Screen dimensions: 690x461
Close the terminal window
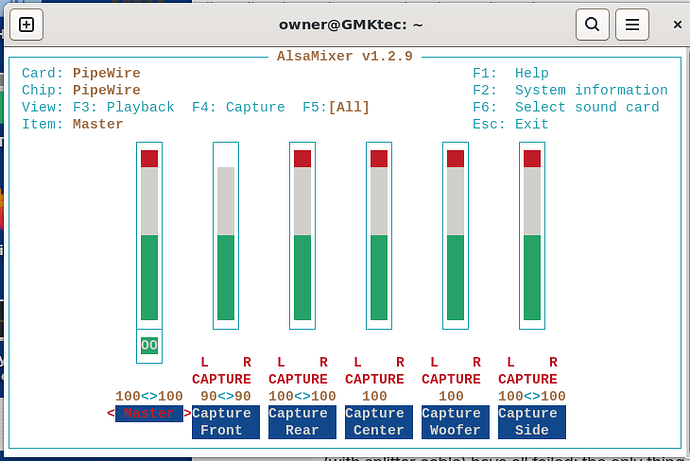coord(677,25)
